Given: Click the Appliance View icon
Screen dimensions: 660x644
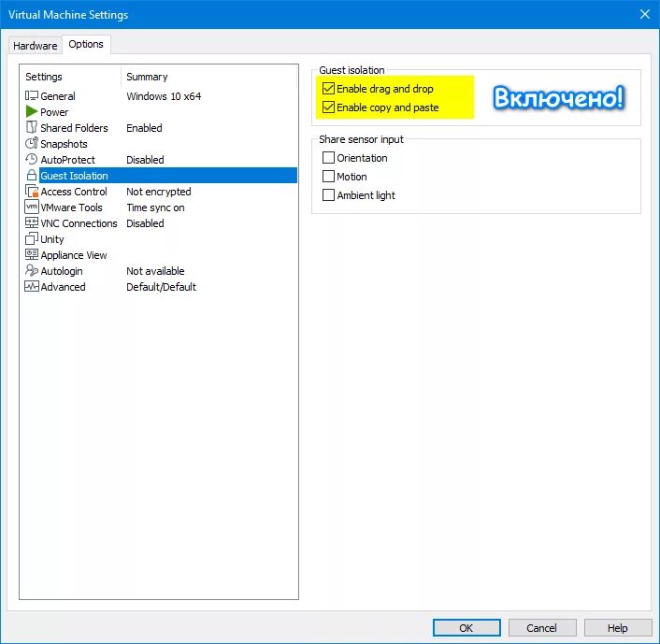Looking at the screenshot, I should 32,254.
